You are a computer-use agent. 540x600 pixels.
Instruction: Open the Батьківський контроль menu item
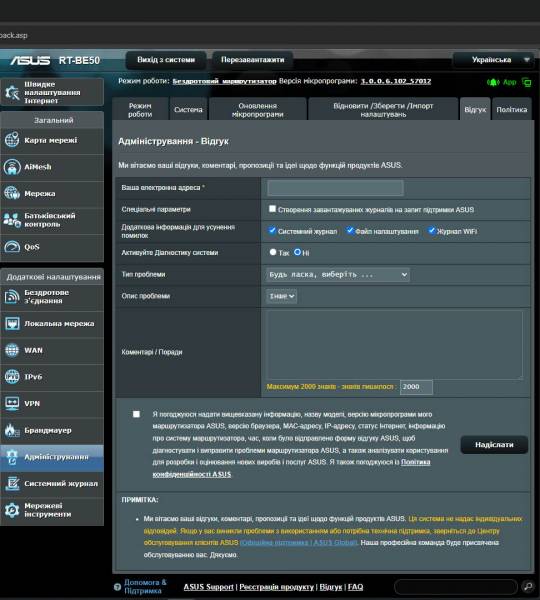click(52, 220)
